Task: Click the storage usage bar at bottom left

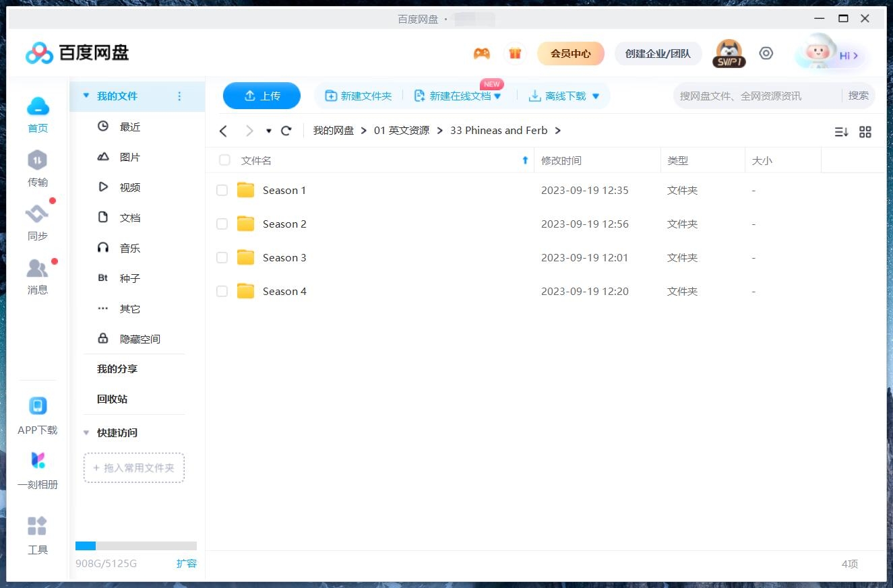Action: tap(136, 546)
